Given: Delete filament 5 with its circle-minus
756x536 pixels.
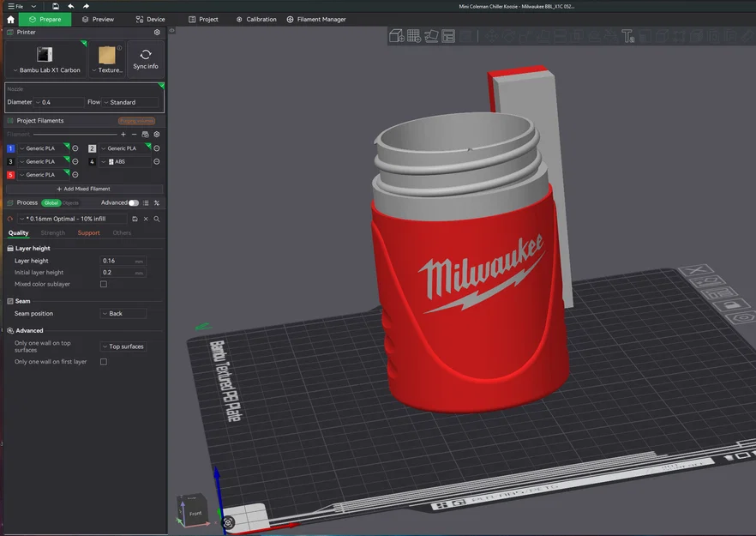Looking at the screenshot, I should (x=75, y=175).
